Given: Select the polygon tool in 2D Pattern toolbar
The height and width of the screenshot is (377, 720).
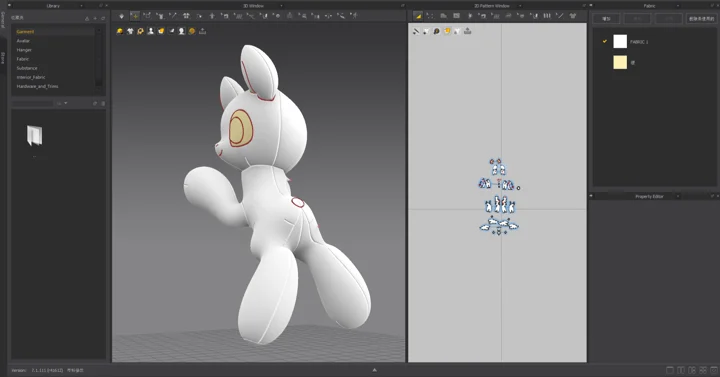Looking at the screenshot, I should point(443,16).
